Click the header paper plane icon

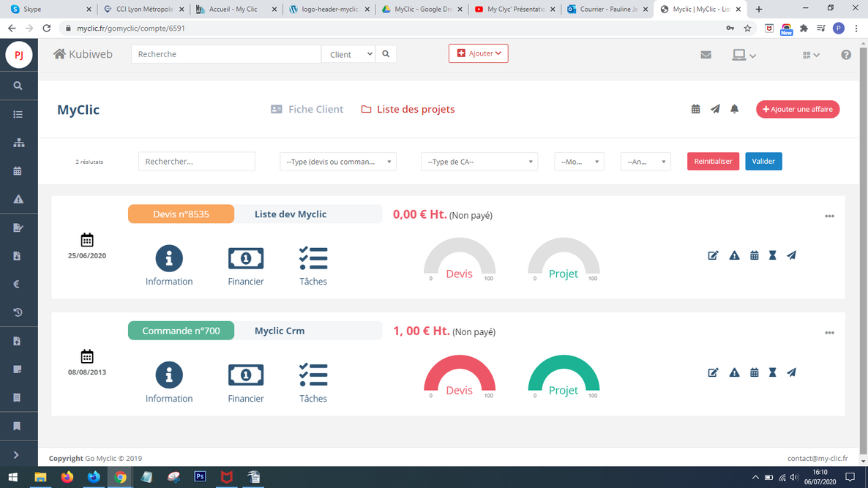(x=715, y=109)
